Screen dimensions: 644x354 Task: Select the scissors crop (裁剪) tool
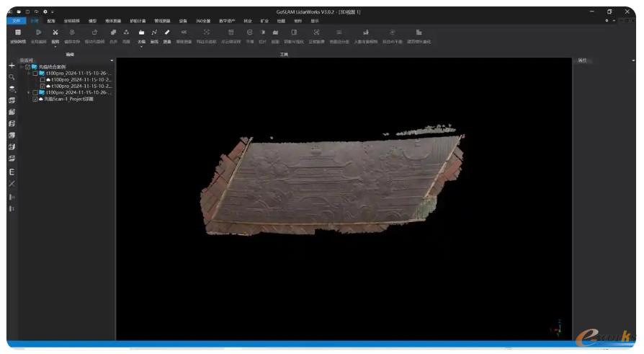[55, 32]
